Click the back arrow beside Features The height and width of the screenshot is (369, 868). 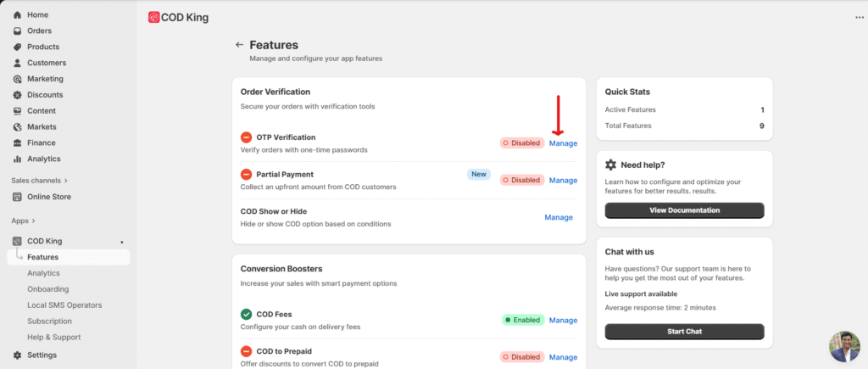[x=239, y=45]
